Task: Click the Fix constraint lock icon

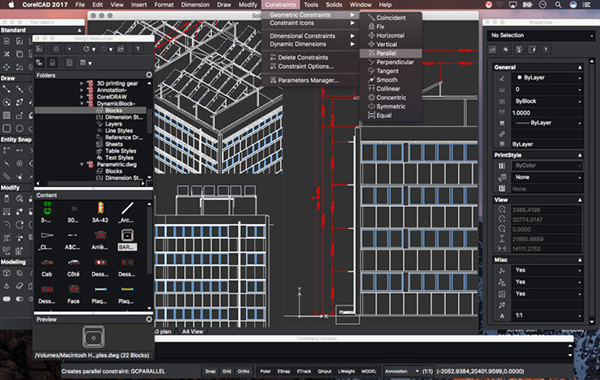Action: pyautogui.click(x=371, y=26)
